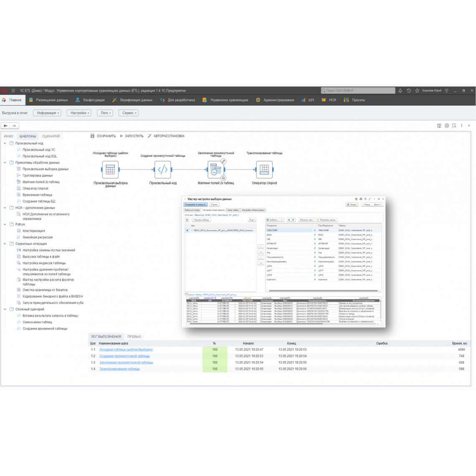The width and height of the screenshot is (476, 476).
Task: Open the vertical dots more menu
Action: click(462, 126)
